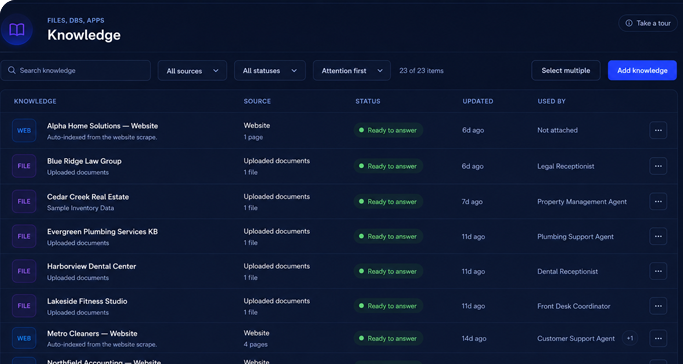Click the Not attached label
This screenshot has height=364, width=683.
[x=558, y=130]
